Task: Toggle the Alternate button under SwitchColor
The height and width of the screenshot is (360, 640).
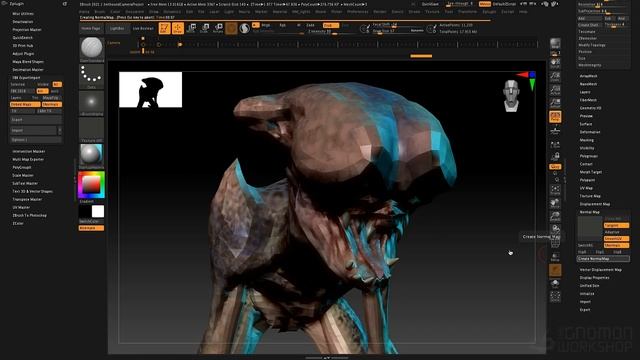Action: [x=91, y=228]
